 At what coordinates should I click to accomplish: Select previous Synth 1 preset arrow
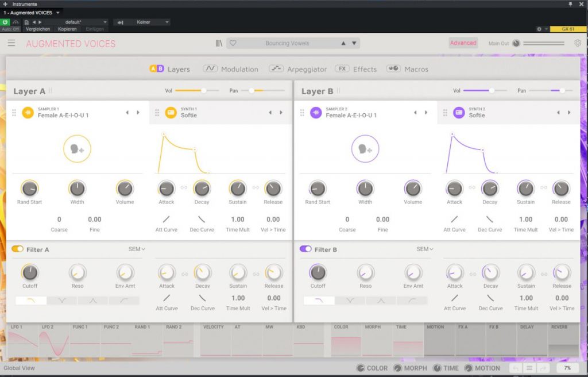[x=270, y=113]
